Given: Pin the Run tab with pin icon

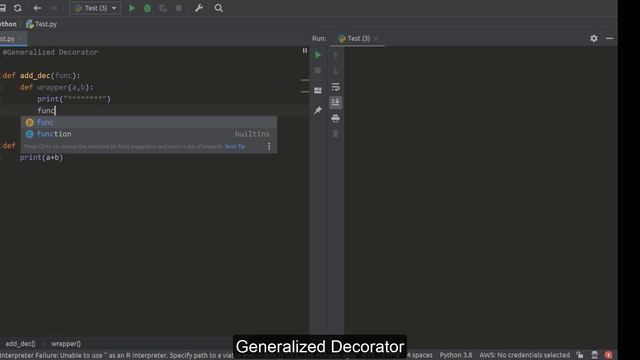Looking at the screenshot, I should pos(318,110).
